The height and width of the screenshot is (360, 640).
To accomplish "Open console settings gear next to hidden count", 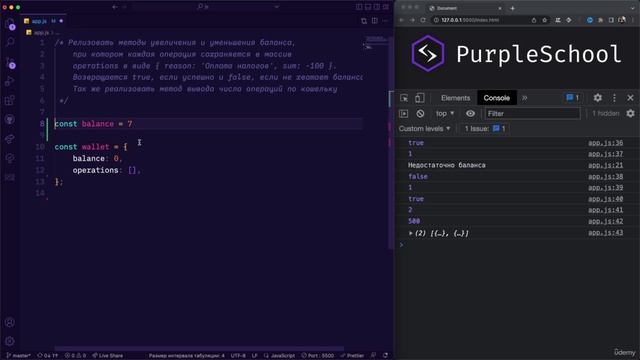I will coord(631,113).
